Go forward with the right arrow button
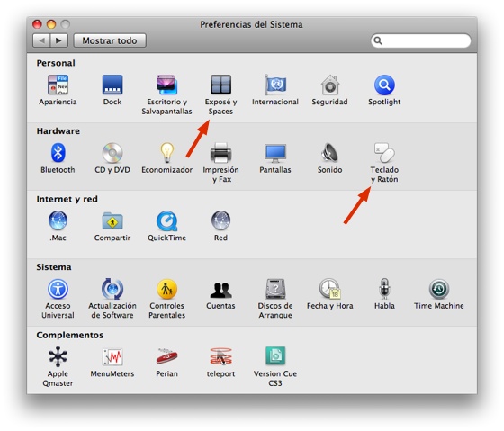Image resolution: width=504 pixels, height=431 pixels. click(x=58, y=40)
